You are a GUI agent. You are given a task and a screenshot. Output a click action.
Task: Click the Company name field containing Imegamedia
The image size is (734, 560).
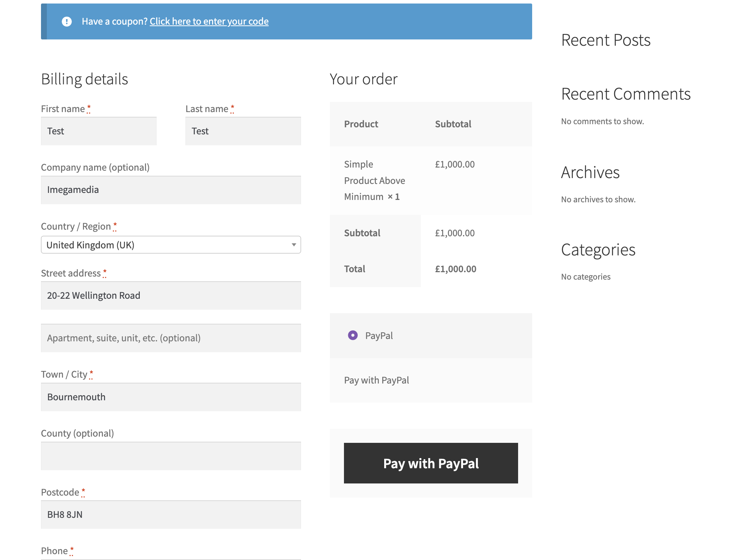click(x=171, y=190)
